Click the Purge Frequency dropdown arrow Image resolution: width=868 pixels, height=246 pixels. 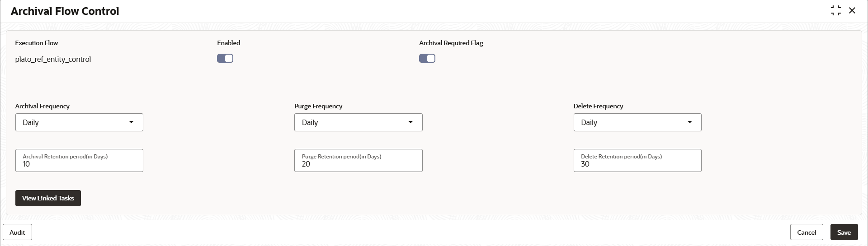410,122
